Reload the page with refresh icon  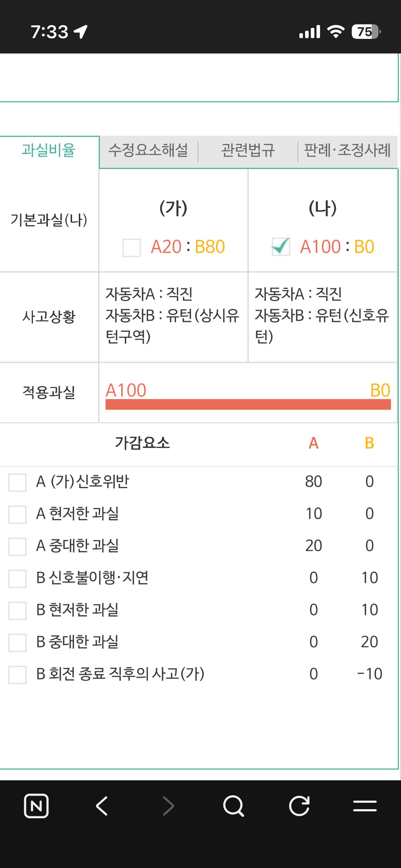pos(299,806)
